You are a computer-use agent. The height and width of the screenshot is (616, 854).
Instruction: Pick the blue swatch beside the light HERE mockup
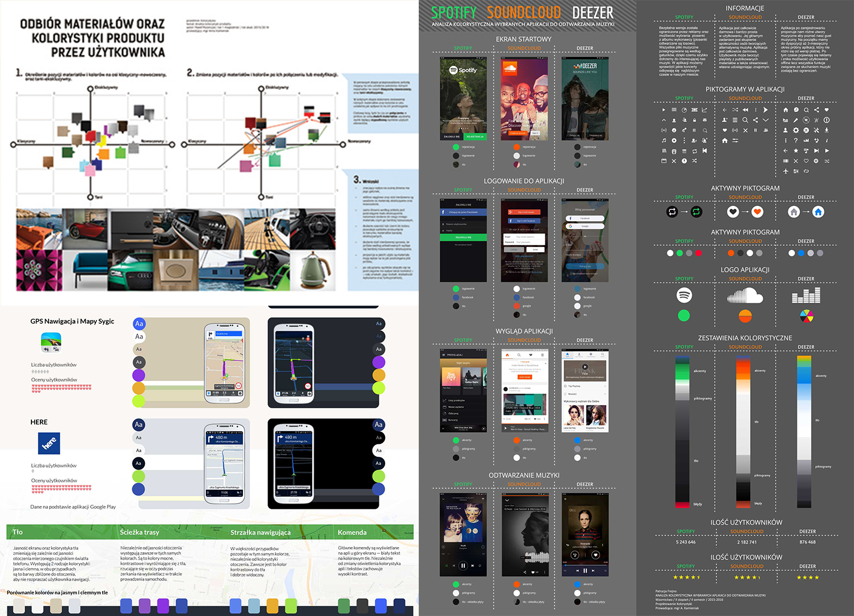139,489
